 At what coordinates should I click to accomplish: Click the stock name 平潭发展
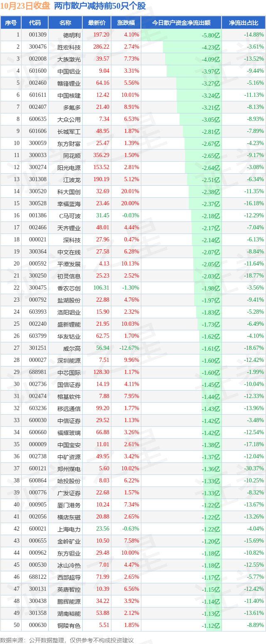[69, 264]
